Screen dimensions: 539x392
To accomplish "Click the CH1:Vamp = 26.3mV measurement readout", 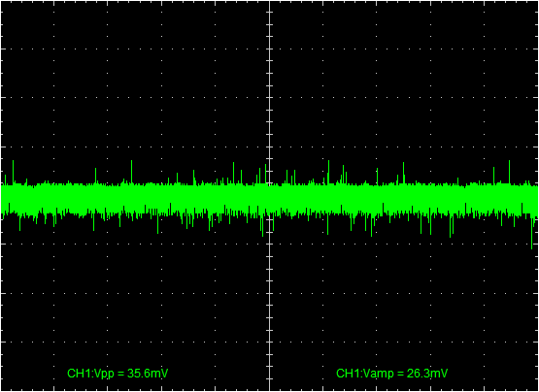I will pos(392,374).
